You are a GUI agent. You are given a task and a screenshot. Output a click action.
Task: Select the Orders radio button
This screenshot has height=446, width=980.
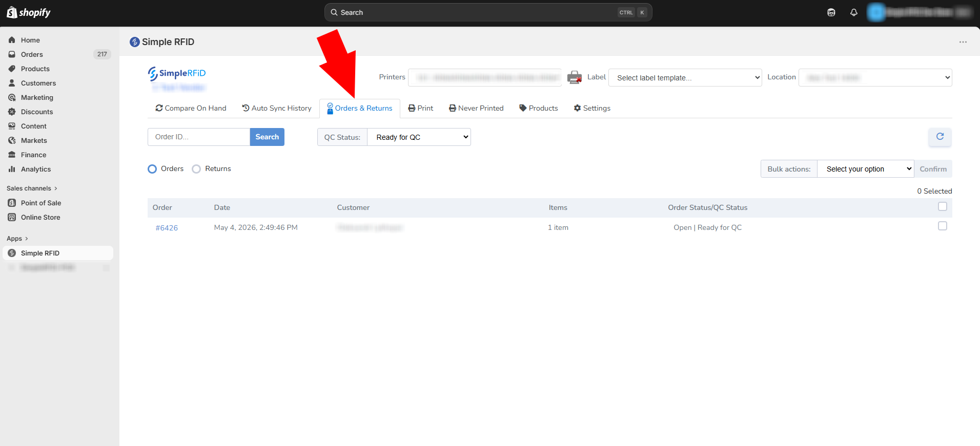coord(152,169)
